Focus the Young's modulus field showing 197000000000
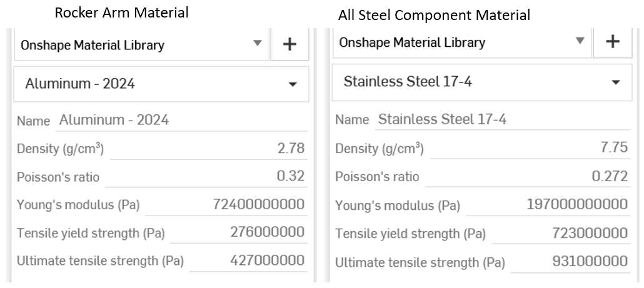The image size is (644, 288). tap(577, 204)
